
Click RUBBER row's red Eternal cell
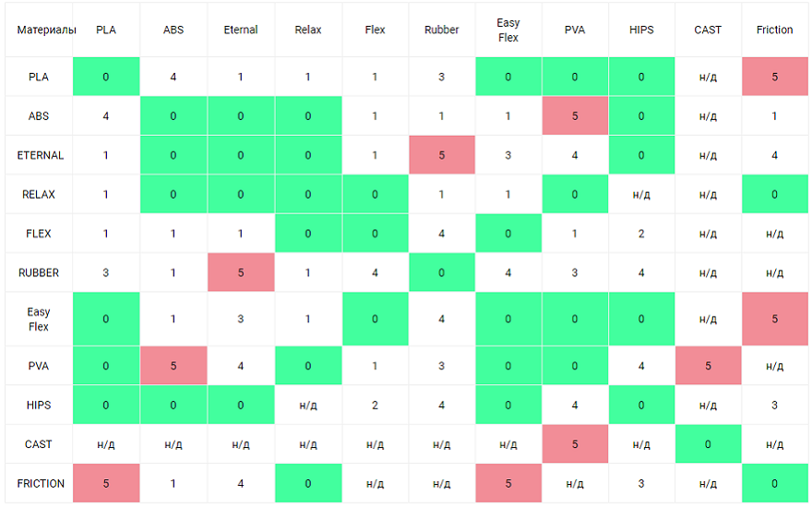[241, 272]
